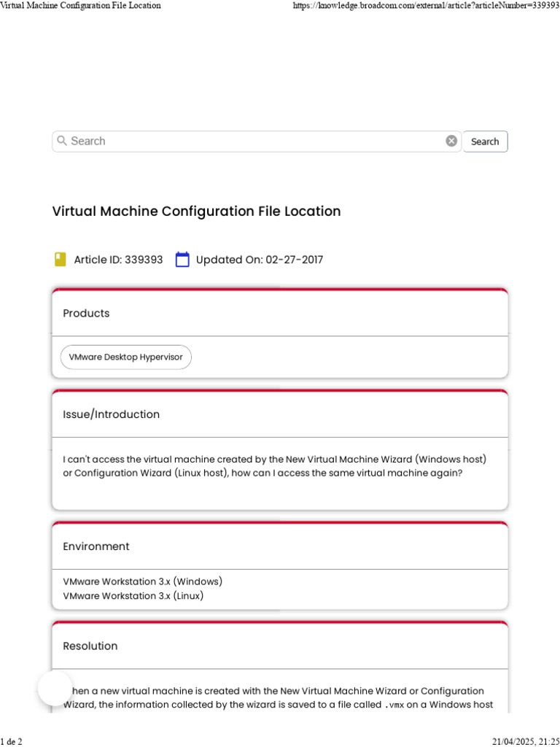Viewport: 560px width, 747px height.
Task: Click the article title heading
Action: coord(196,212)
